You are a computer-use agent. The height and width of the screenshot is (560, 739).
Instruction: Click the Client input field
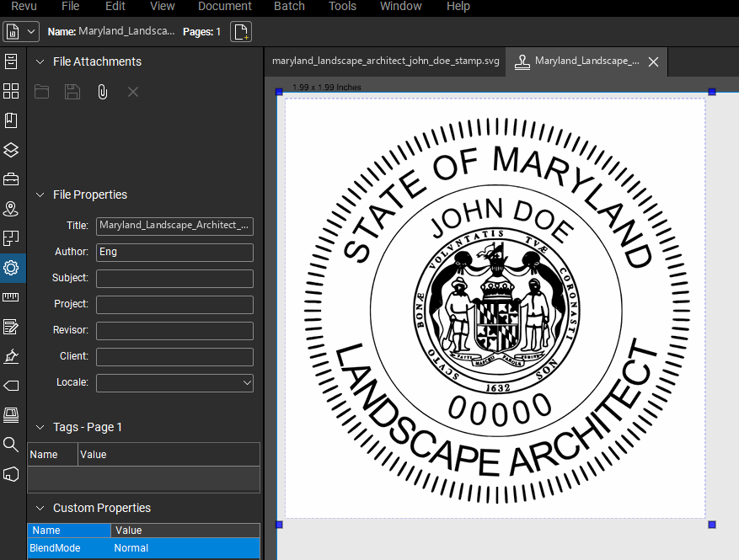pyautogui.click(x=175, y=357)
